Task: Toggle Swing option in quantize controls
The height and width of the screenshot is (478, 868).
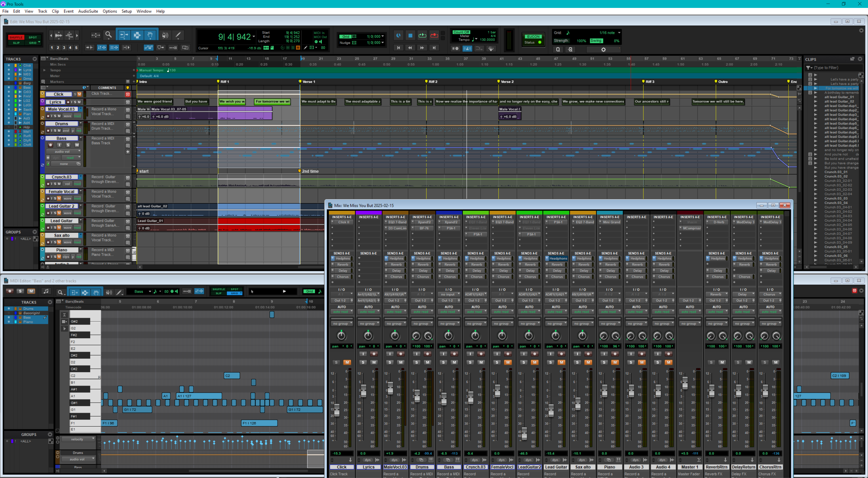Action: 596,40
